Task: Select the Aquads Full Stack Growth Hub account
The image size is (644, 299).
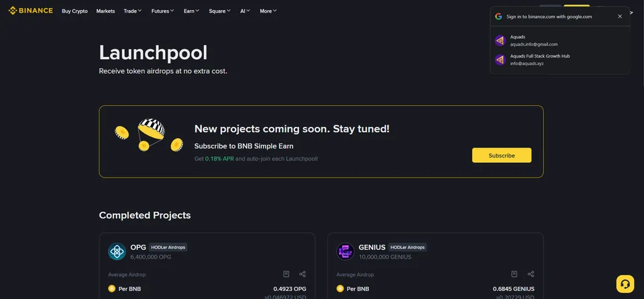Action: 559,60
